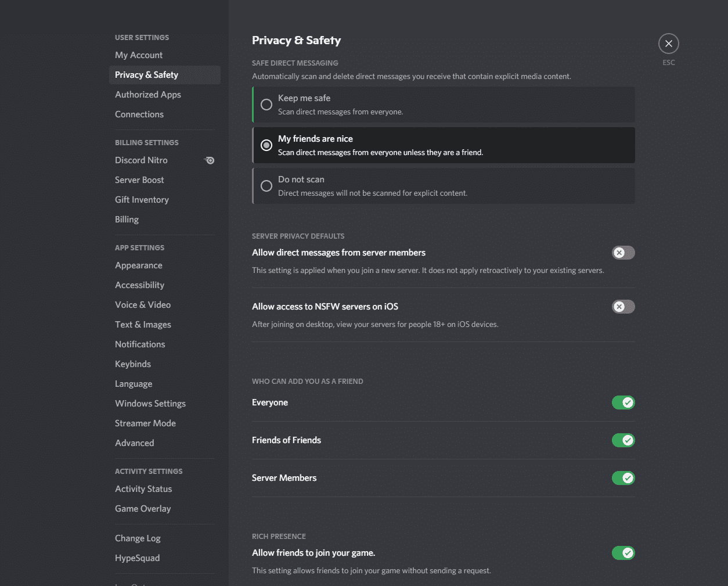The image size is (728, 586).
Task: Click the 'Allow access to NSFW servers on iOS' label
Action: click(x=325, y=307)
